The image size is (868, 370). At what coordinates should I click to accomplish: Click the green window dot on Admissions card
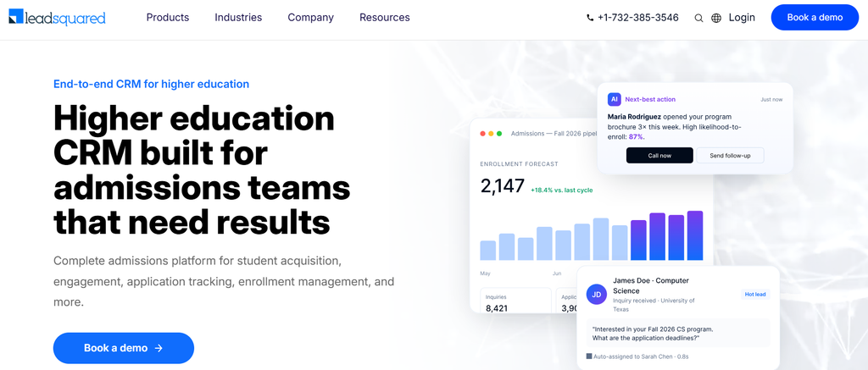coord(499,134)
